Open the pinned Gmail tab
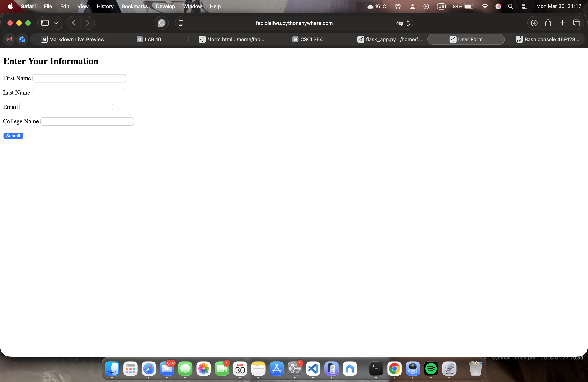The height and width of the screenshot is (382, 588). click(9, 39)
